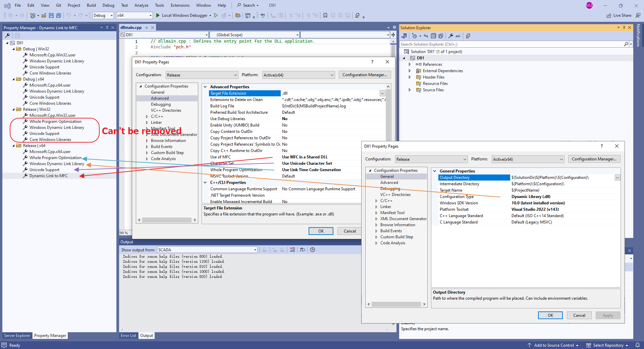Collapse the Release | x64 node in Property Manager
Screen dimensions: 644x349
point(14,146)
